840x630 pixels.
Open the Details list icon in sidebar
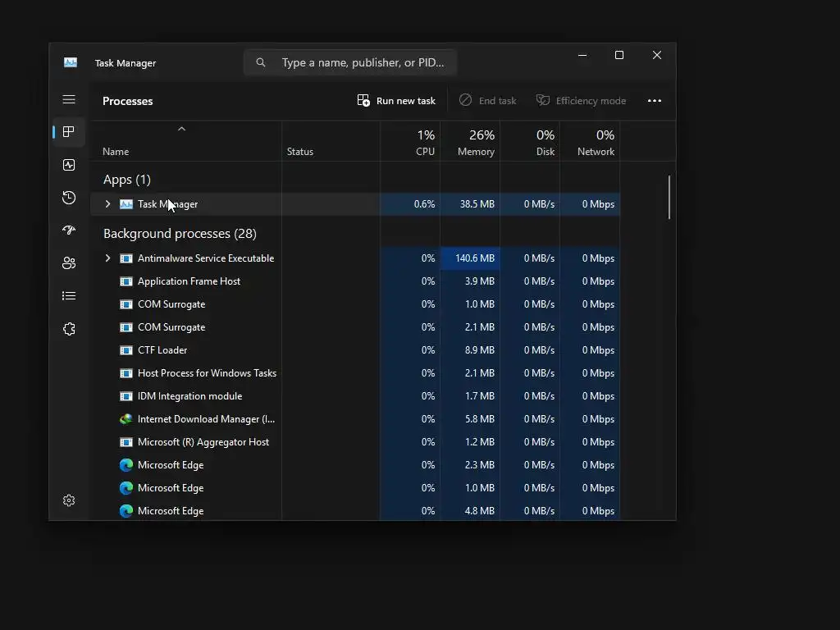coord(69,295)
